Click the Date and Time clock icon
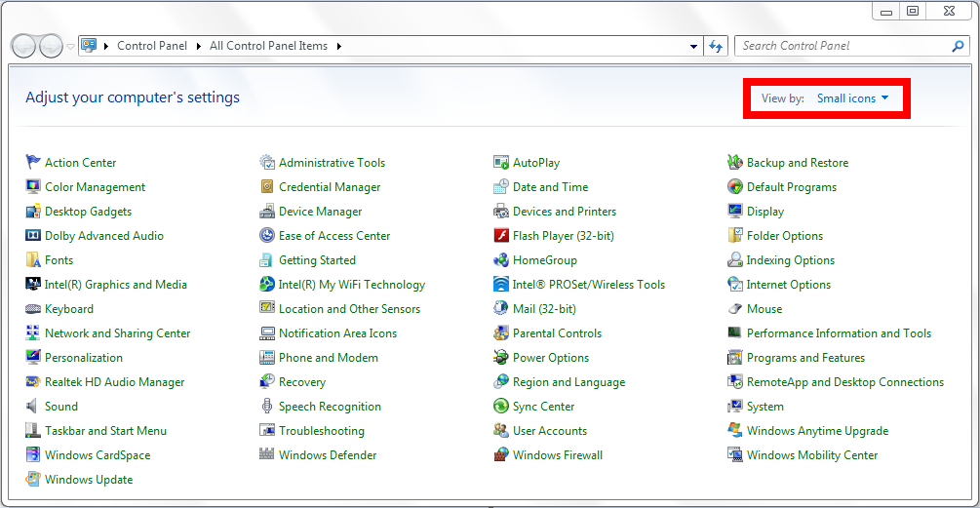 501,187
